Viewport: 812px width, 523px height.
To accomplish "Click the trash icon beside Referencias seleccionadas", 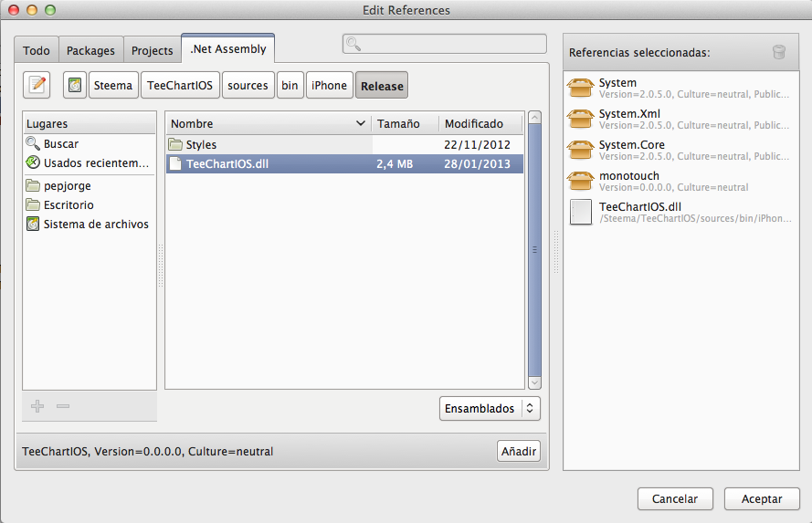I will pyautogui.click(x=779, y=52).
